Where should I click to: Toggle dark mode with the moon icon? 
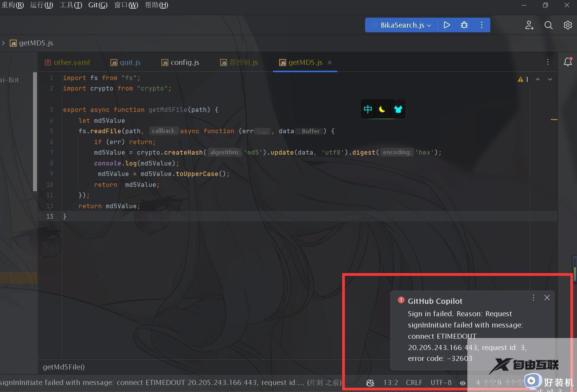383,109
